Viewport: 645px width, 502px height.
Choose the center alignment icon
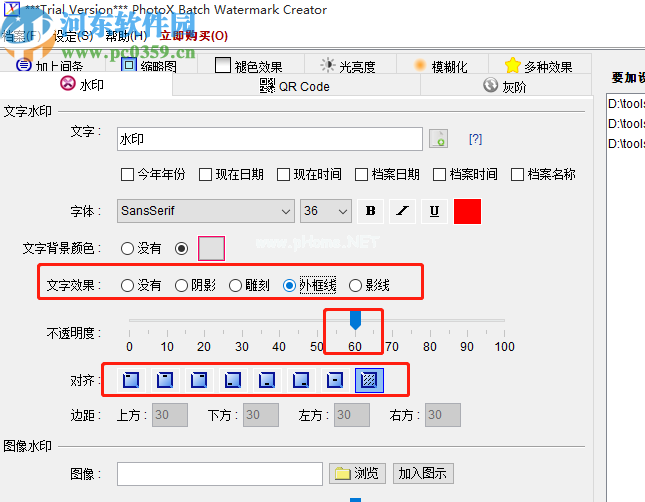336,380
